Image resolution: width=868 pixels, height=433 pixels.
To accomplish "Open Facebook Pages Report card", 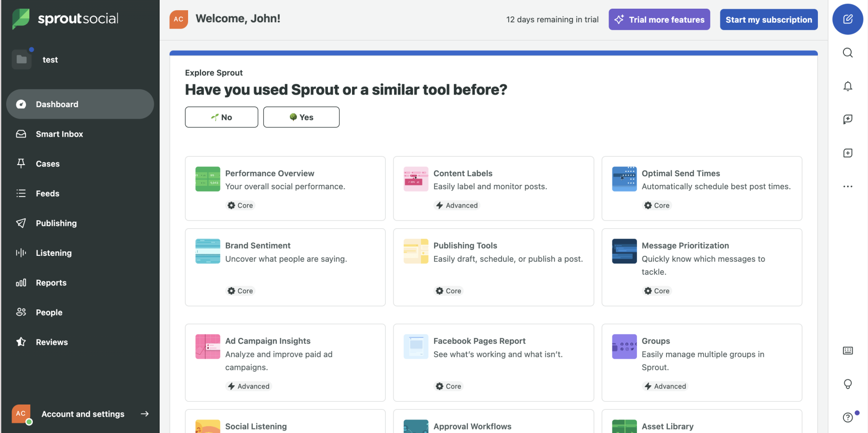I will (x=493, y=363).
